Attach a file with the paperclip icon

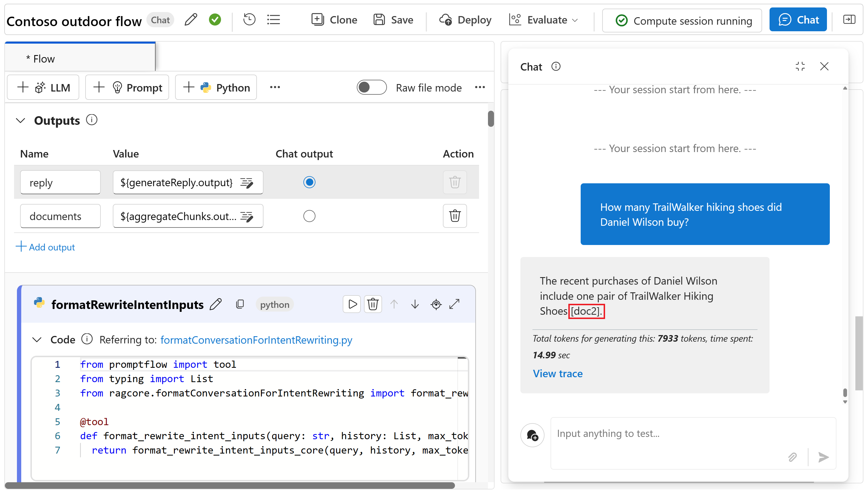pyautogui.click(x=792, y=457)
